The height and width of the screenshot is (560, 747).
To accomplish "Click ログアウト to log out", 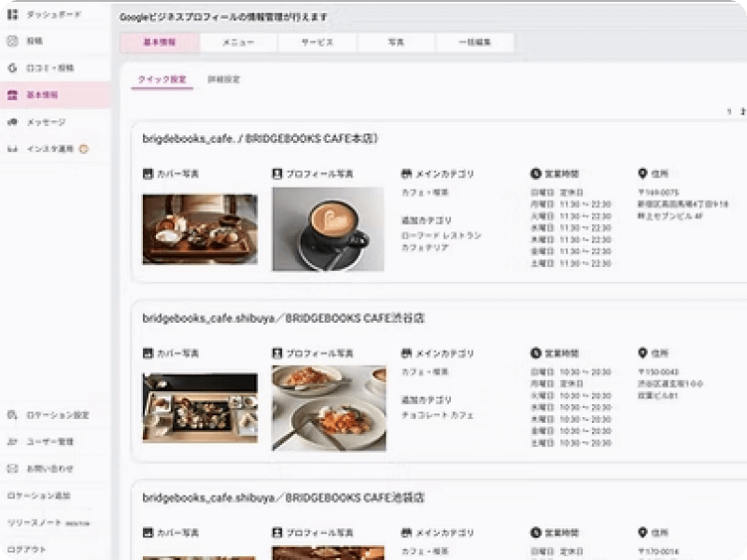I will pyautogui.click(x=26, y=549).
